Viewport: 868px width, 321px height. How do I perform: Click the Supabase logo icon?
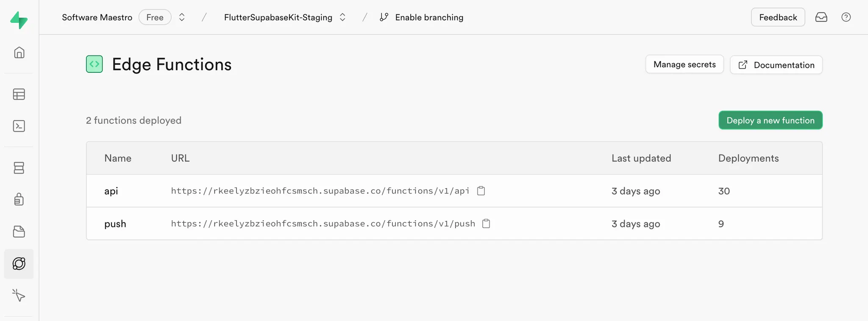pyautogui.click(x=19, y=20)
